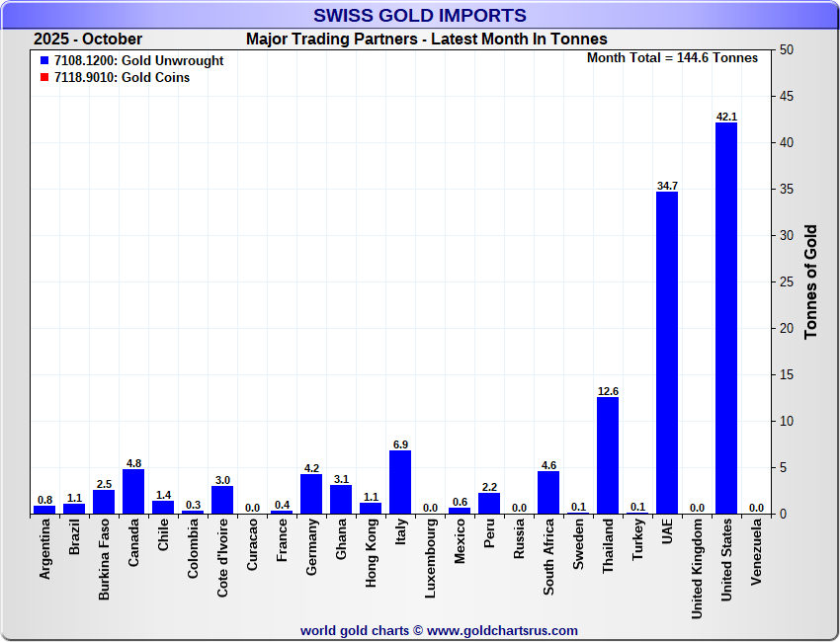
Task: Click the 34.7 value label
Action: click(667, 186)
